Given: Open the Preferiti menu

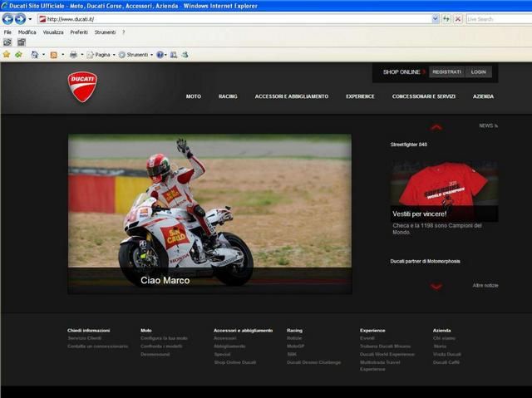Looking at the screenshot, I should click(79, 32).
